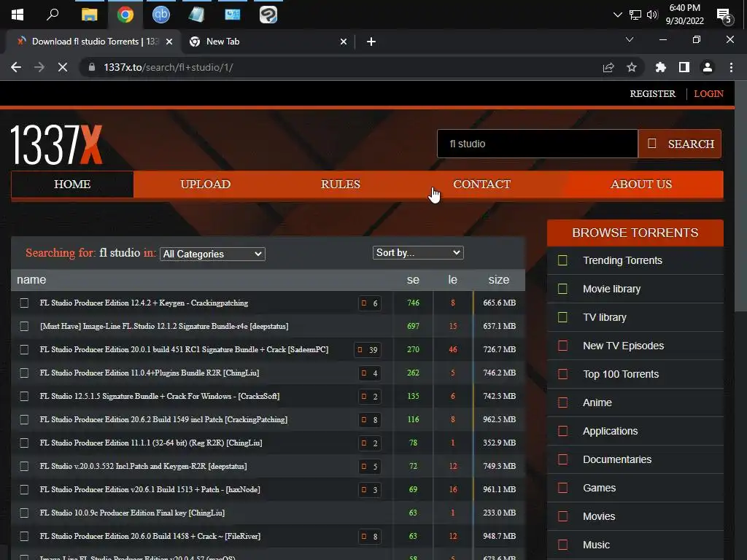Screen dimensions: 747x560
Task: Click row icon for 20.6.0 Build 1458
Action: [24, 536]
